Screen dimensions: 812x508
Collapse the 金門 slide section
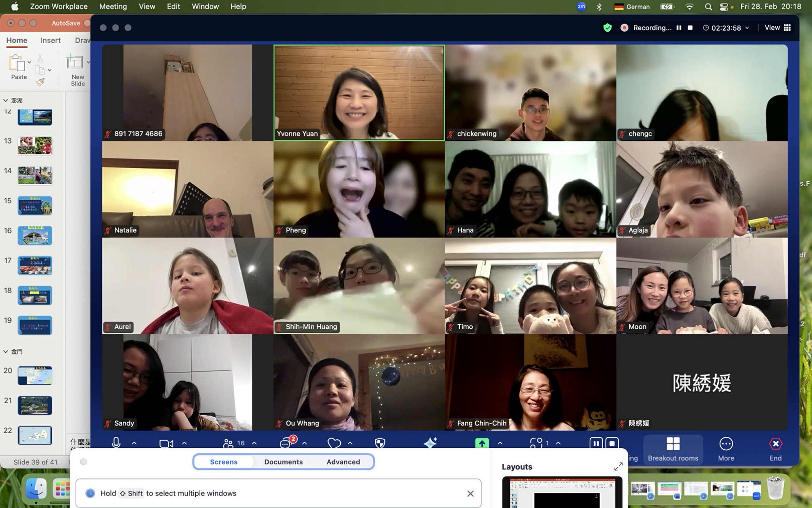[x=6, y=352]
